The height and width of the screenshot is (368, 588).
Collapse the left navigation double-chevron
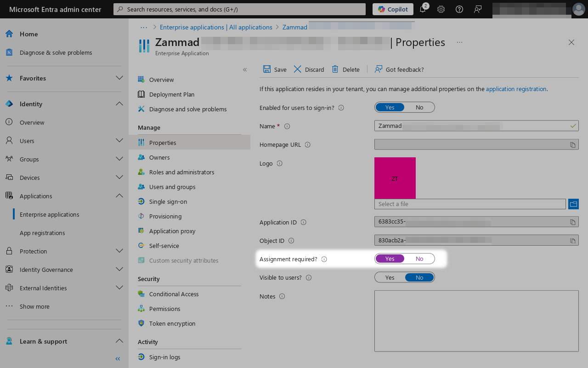click(118, 359)
